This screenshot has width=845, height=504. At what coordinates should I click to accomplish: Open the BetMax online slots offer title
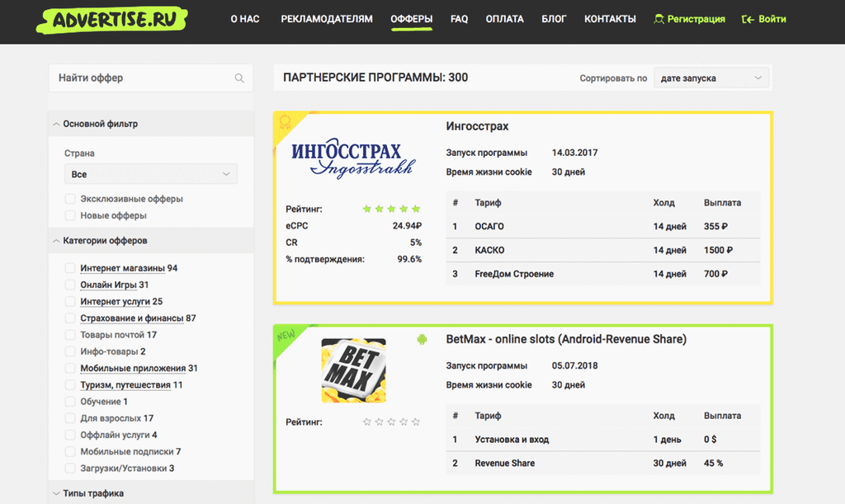[566, 339]
